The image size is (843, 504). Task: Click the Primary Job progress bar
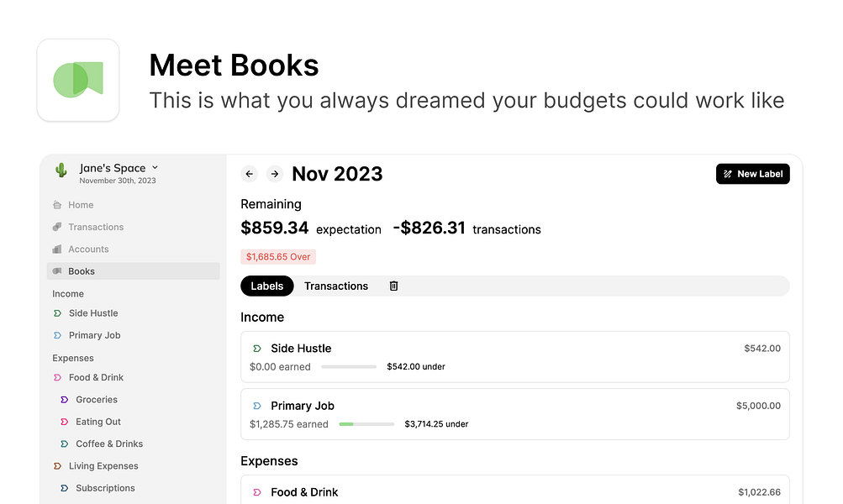click(x=366, y=424)
